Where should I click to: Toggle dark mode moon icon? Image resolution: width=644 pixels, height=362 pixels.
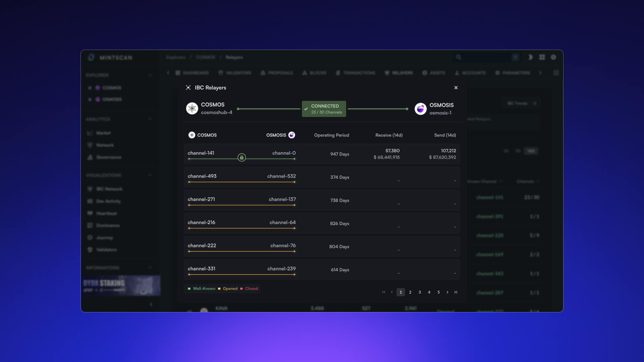tap(530, 57)
